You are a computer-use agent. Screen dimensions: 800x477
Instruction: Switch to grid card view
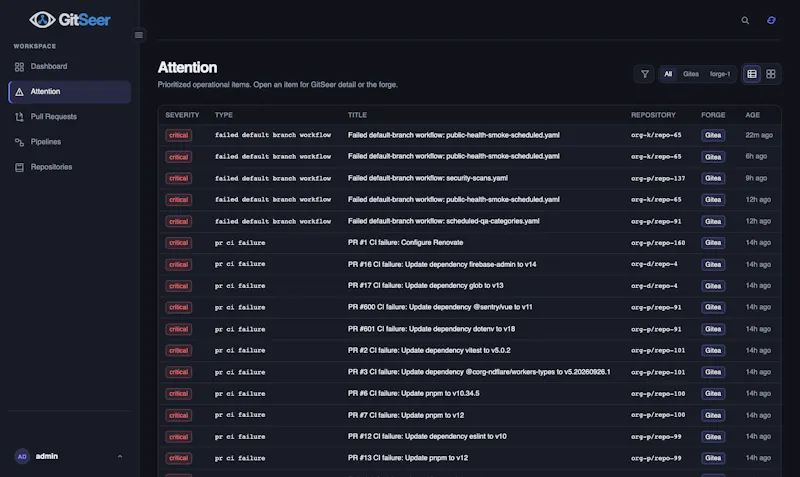click(770, 74)
